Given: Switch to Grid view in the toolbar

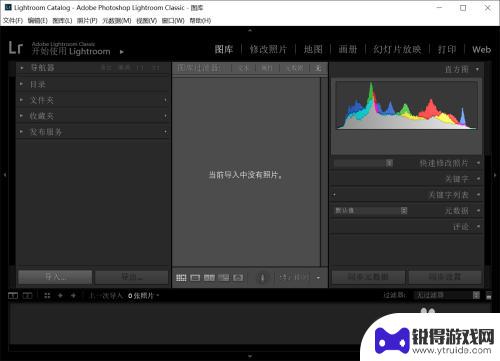Looking at the screenshot, I should pos(181,277).
